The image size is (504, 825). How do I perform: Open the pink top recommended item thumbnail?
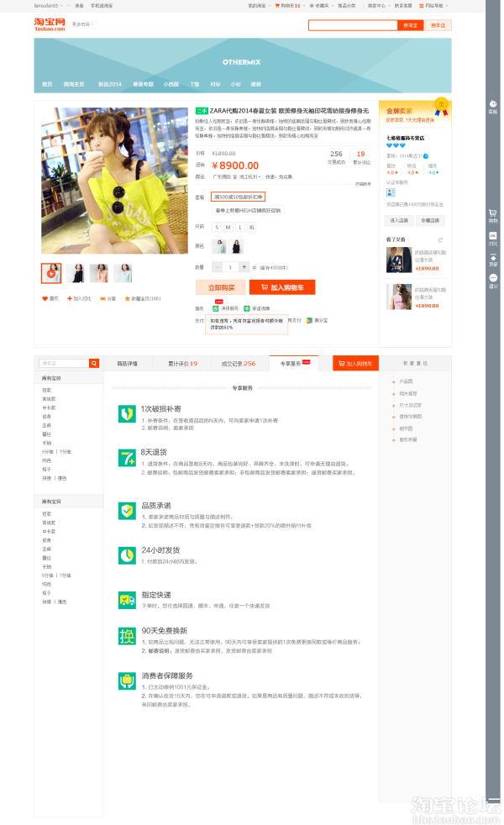tap(399, 297)
